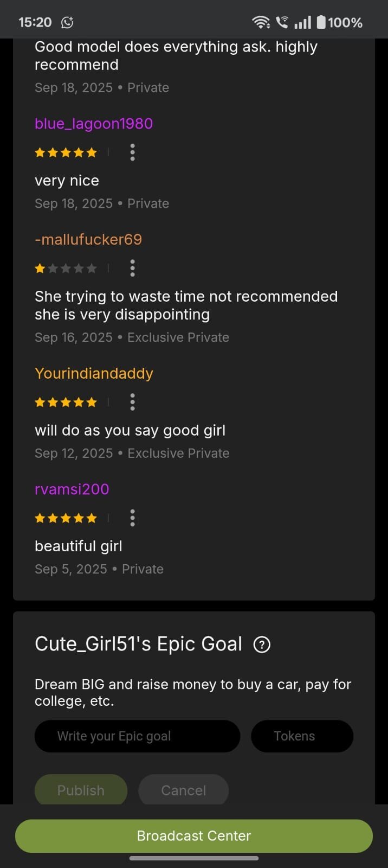
Task: Open more options for Yourindiandaddy's review
Action: point(132,402)
